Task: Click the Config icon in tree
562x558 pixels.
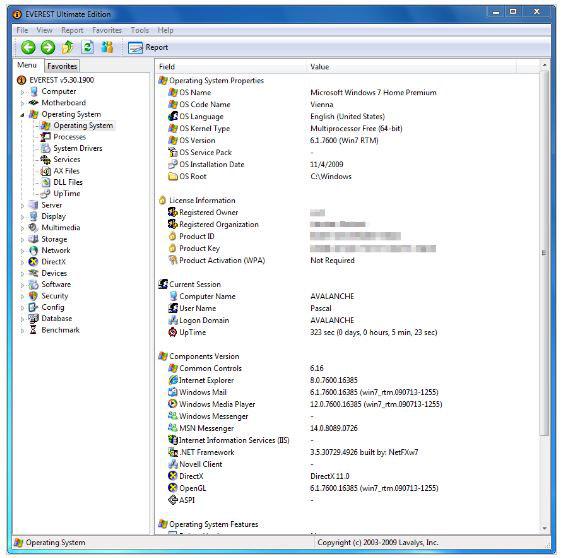Action: pyautogui.click(x=34, y=307)
